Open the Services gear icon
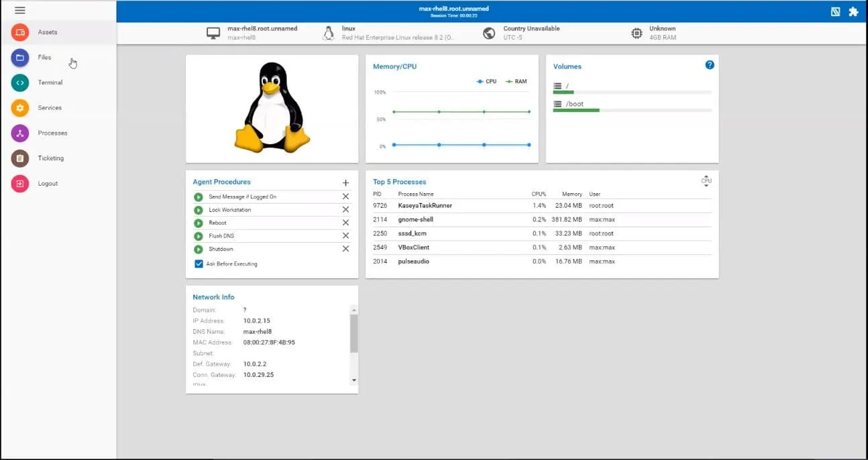868x460 pixels. pos(20,108)
